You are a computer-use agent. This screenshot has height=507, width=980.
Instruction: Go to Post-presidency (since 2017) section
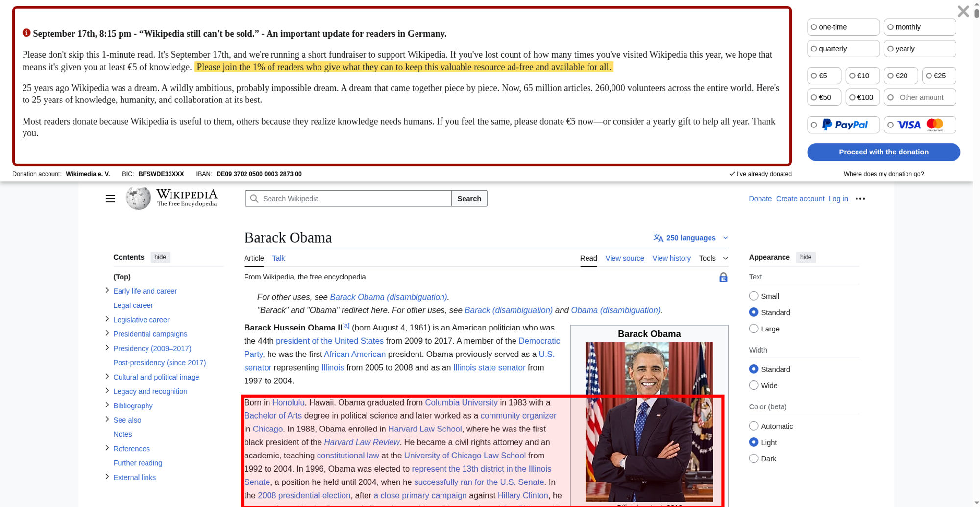click(159, 363)
